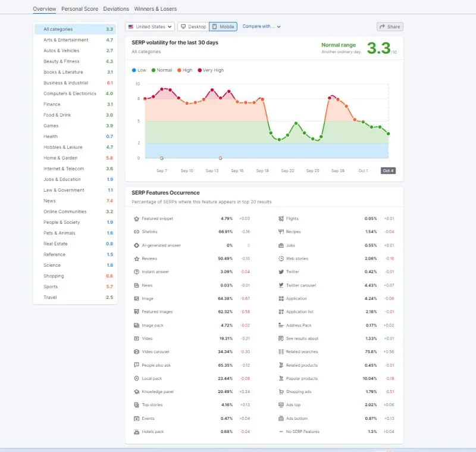Open the United States country dropdown
The width and height of the screenshot is (476, 452).
(150, 27)
